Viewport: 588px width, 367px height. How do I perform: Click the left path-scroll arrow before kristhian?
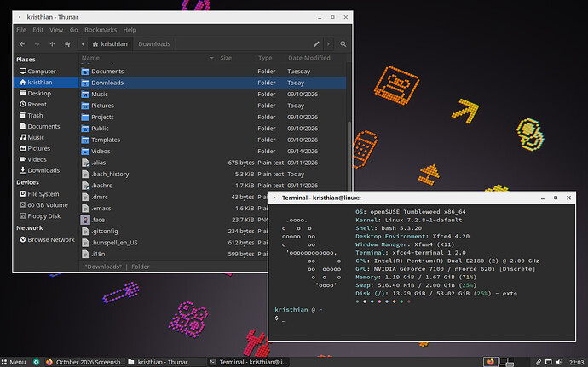click(83, 44)
